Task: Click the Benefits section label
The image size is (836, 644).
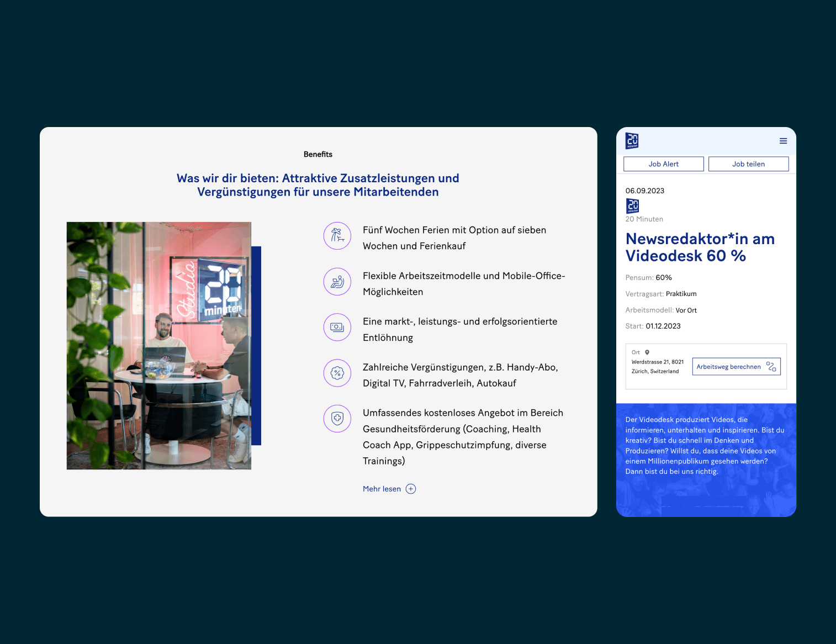Action: pos(318,155)
